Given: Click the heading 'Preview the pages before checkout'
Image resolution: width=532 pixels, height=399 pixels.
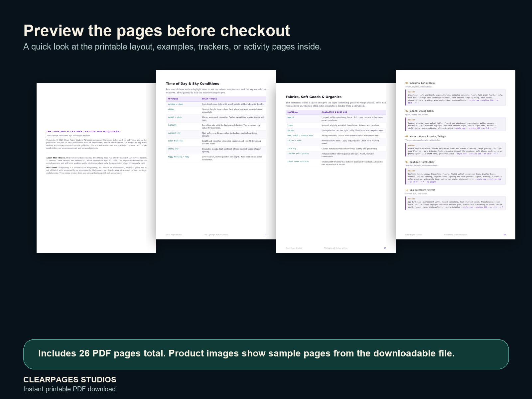Looking at the screenshot, I should 157,31.
